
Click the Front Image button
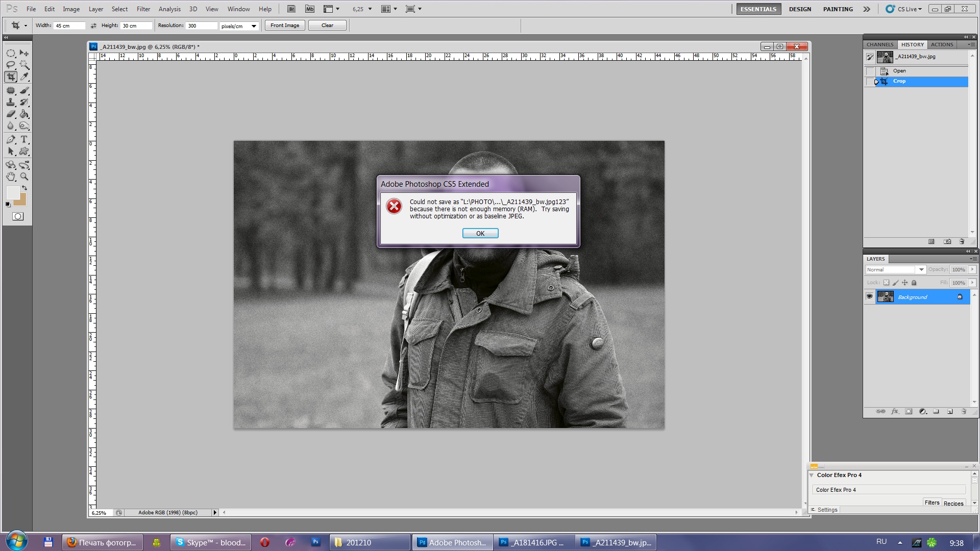[x=285, y=26]
